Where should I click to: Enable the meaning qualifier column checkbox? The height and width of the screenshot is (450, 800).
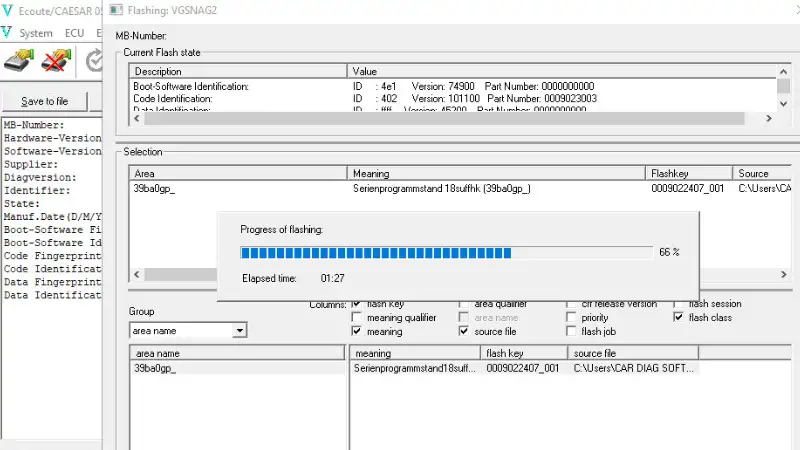point(356,317)
